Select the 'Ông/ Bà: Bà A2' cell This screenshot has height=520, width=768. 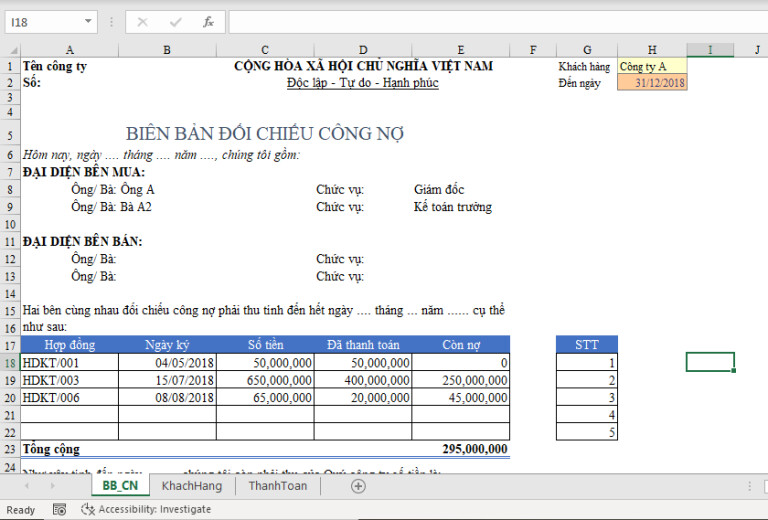click(x=111, y=207)
